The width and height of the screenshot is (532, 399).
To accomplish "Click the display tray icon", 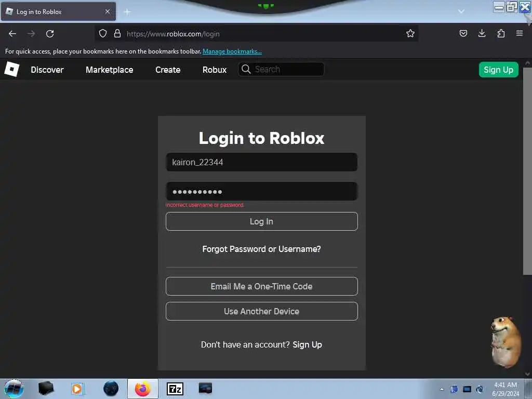I will click(x=467, y=389).
